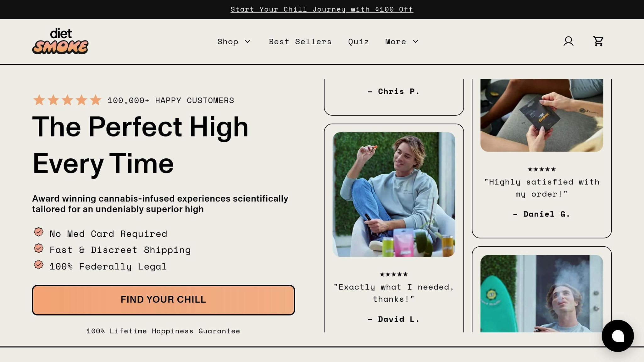Image resolution: width=644 pixels, height=362 pixels.
Task: Open Daniel G.'s review photo of package in hands
Action: [541, 115]
